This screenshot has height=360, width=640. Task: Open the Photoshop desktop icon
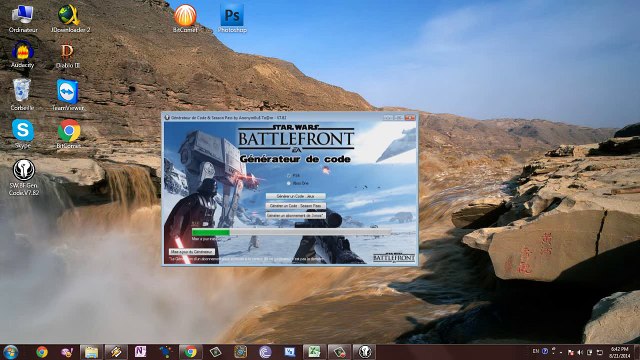[232, 19]
